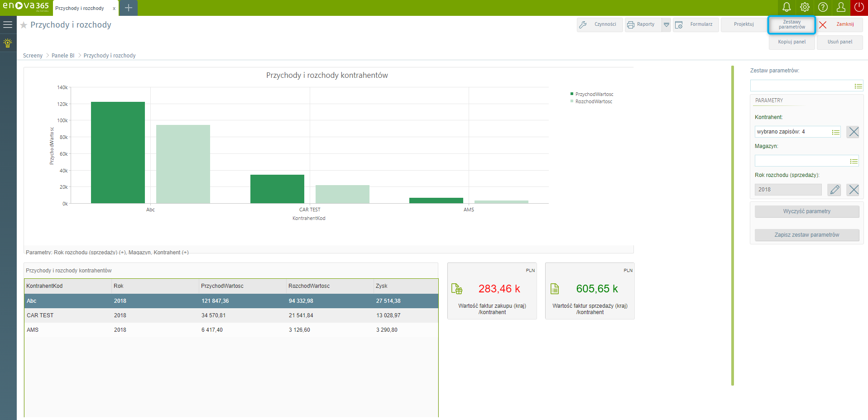Viewport: 868px width, 420px height.
Task: Open the hamburger menu in sidebar
Action: [x=8, y=24]
